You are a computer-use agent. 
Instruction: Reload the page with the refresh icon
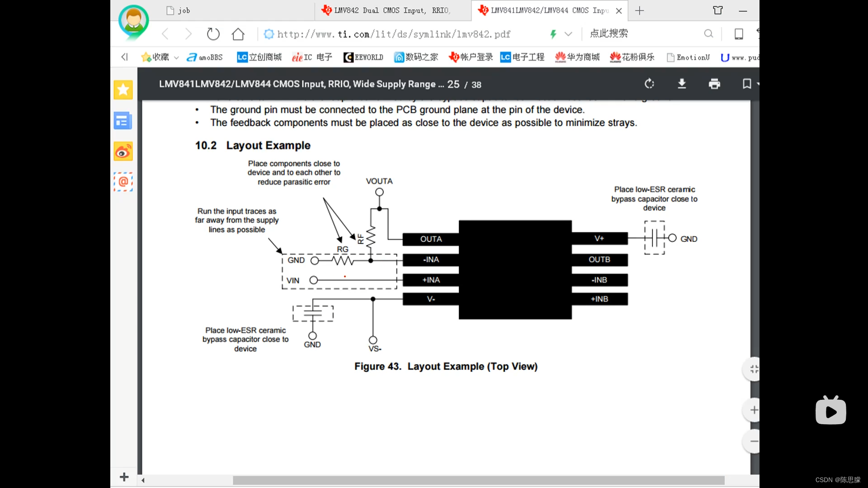coord(213,34)
